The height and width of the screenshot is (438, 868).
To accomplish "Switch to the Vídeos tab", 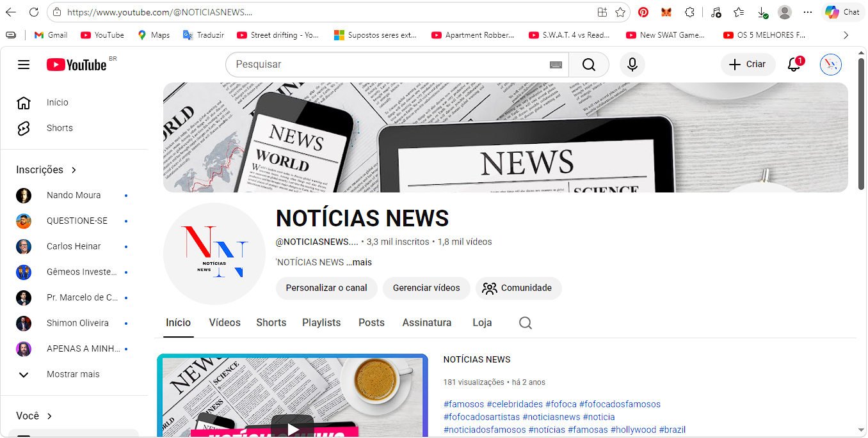I will coord(225,323).
